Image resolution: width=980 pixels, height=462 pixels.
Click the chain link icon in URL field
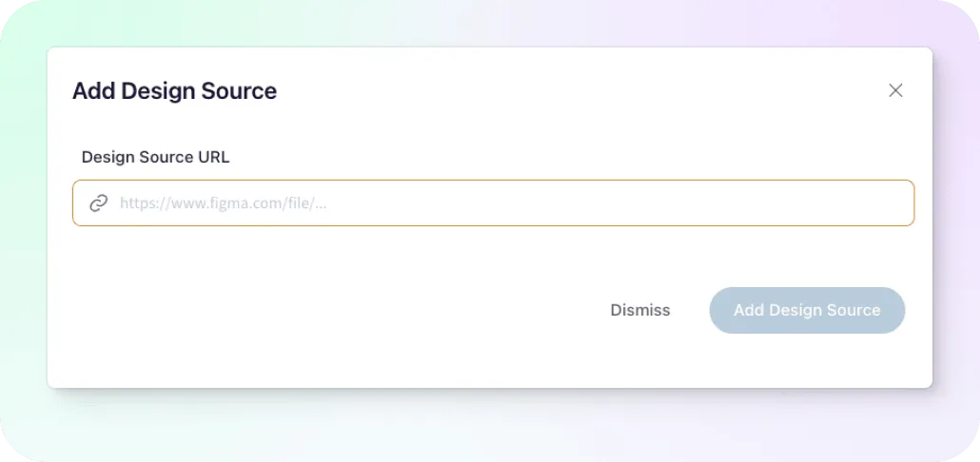click(x=98, y=202)
